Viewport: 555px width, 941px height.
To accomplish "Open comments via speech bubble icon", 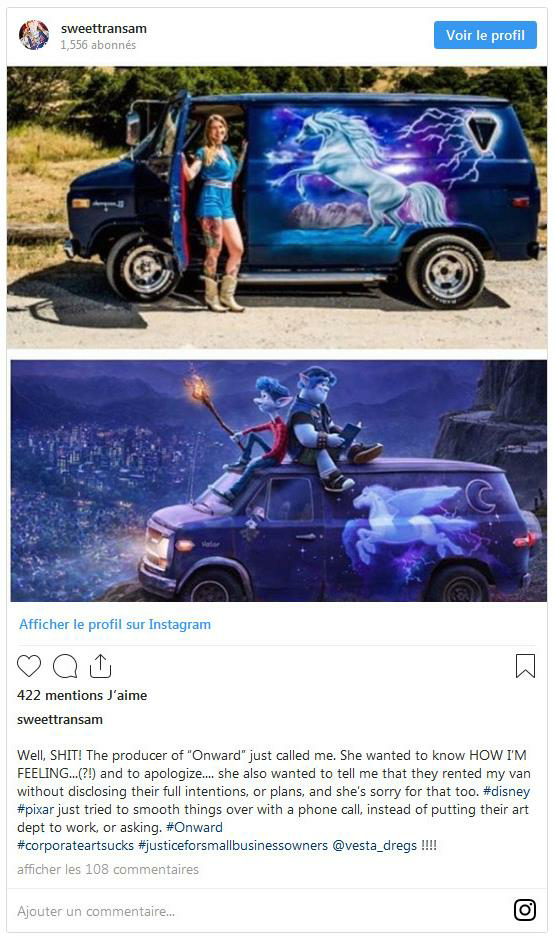I will tap(65, 666).
